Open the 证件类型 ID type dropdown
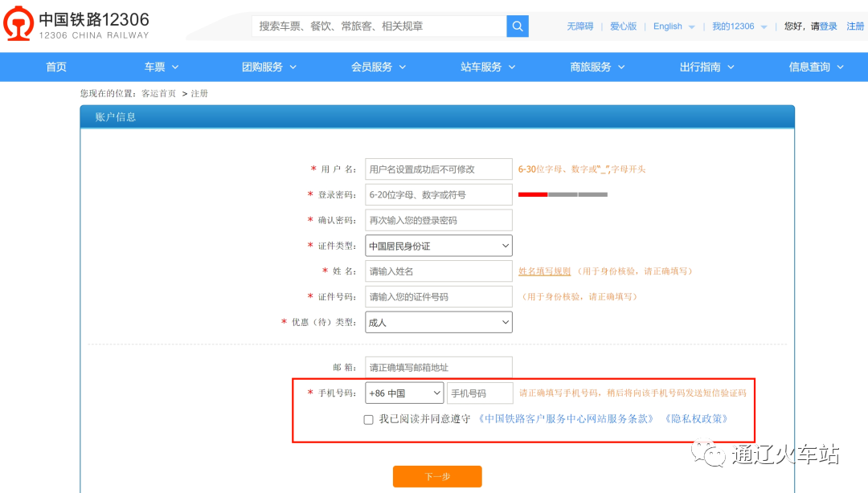The image size is (868, 493). [x=438, y=245]
